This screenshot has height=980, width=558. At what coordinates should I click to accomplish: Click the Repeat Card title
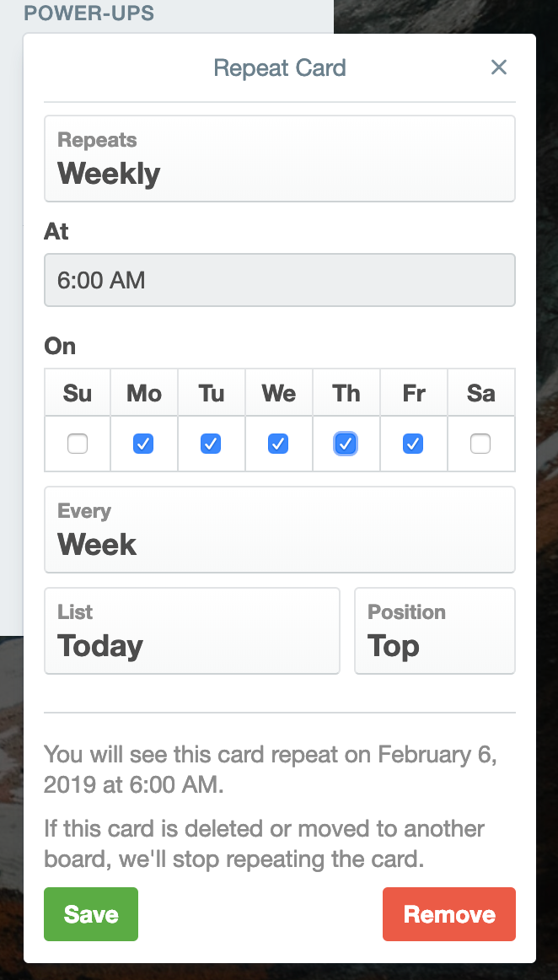280,67
